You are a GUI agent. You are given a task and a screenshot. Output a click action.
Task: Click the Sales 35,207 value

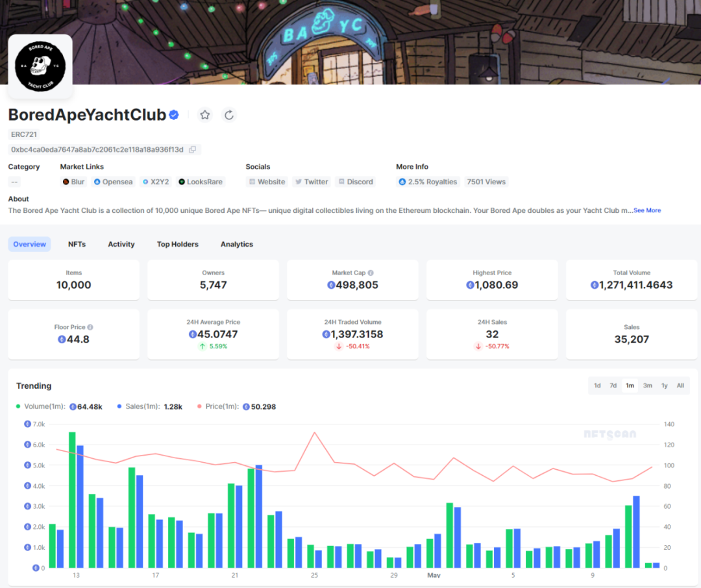tap(632, 339)
